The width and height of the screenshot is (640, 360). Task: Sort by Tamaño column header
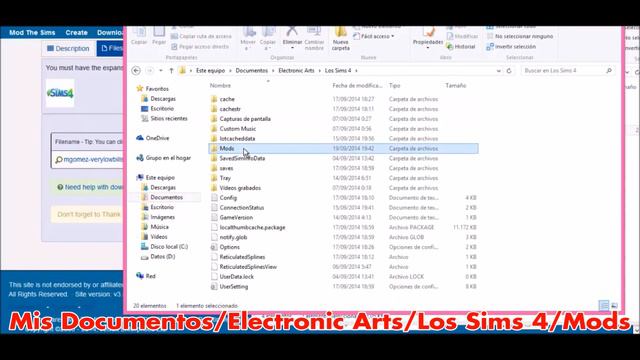456,85
